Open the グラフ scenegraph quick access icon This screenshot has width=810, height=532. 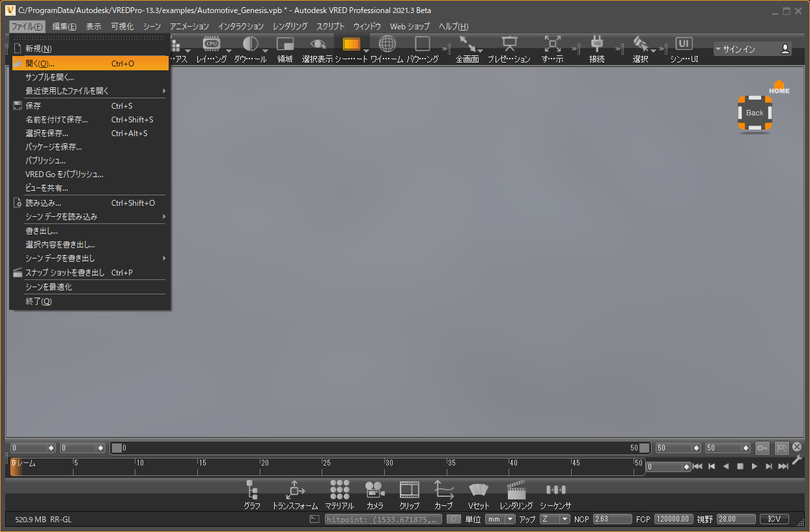coord(252,490)
